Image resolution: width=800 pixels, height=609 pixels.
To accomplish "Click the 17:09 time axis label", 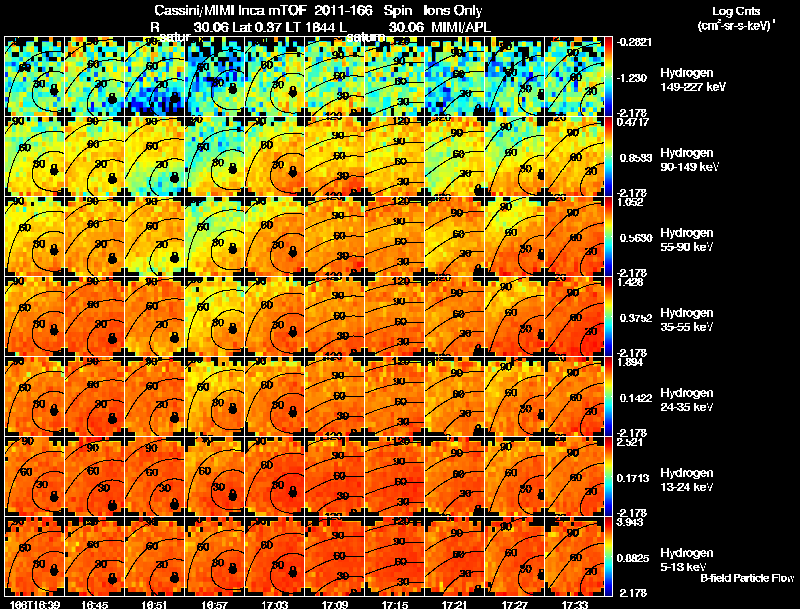I will (x=335, y=604).
